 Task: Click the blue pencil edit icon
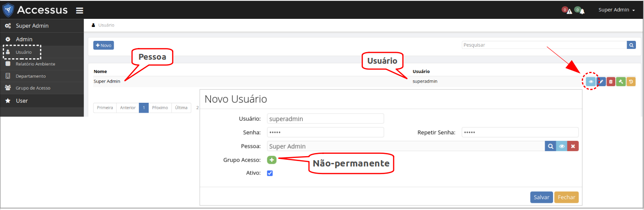pos(601,82)
